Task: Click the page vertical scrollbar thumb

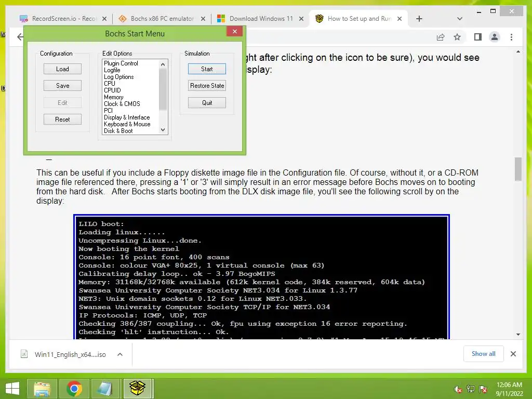Action: 518,169
